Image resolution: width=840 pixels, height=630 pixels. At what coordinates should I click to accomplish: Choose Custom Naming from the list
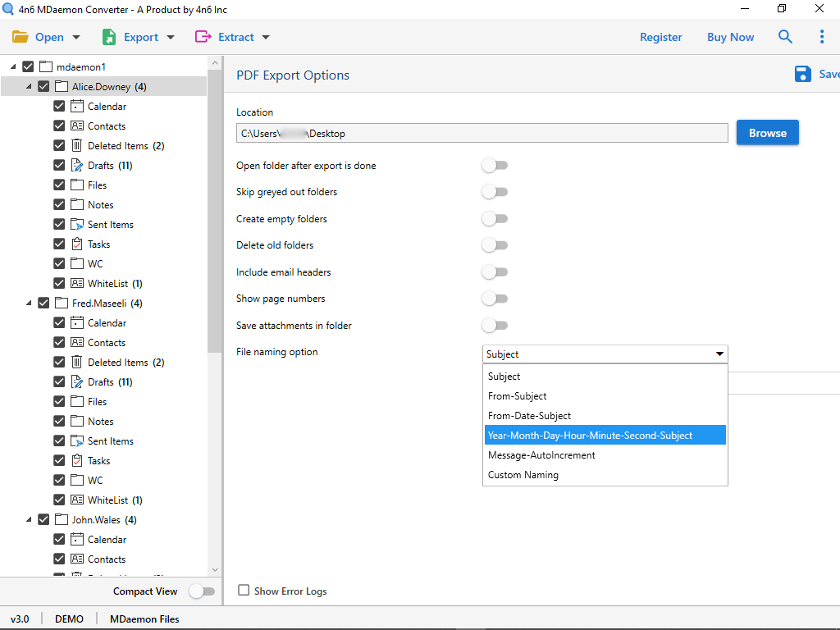(523, 475)
